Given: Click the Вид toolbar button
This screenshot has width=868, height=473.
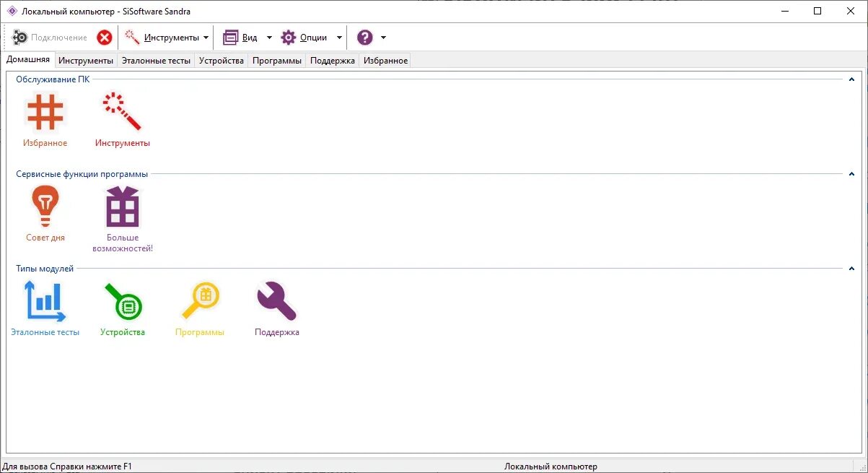Looking at the screenshot, I should [240, 38].
